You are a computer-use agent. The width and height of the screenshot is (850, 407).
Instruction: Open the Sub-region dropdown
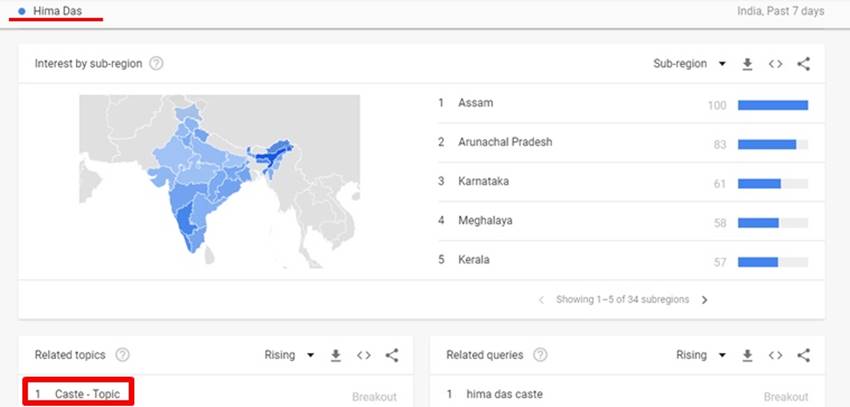click(x=689, y=64)
